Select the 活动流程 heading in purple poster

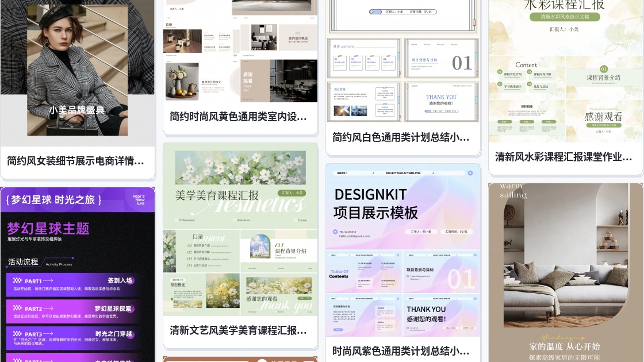[23, 262]
